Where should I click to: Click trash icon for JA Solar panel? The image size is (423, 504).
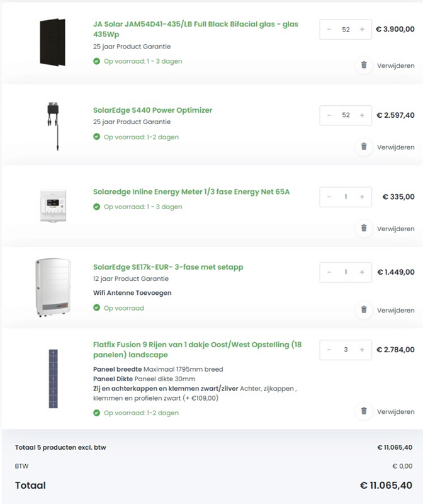(364, 65)
